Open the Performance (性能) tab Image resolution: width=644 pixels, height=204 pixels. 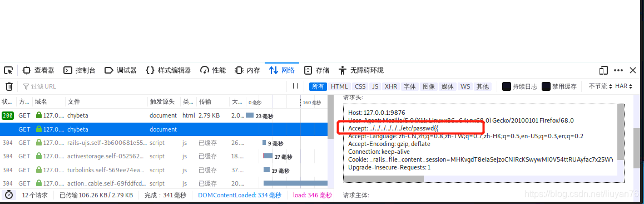(213, 70)
